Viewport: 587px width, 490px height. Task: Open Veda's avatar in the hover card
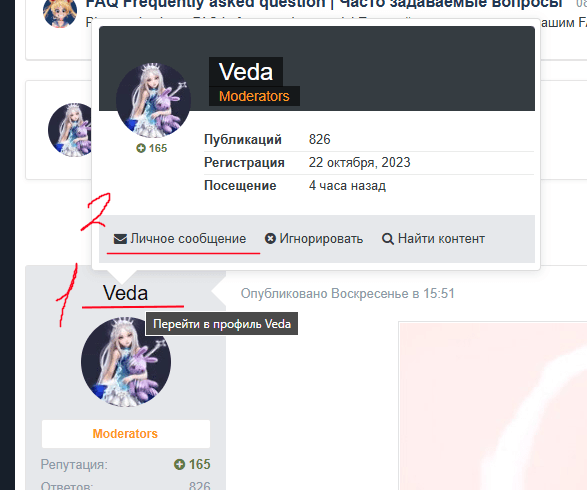tap(153, 100)
